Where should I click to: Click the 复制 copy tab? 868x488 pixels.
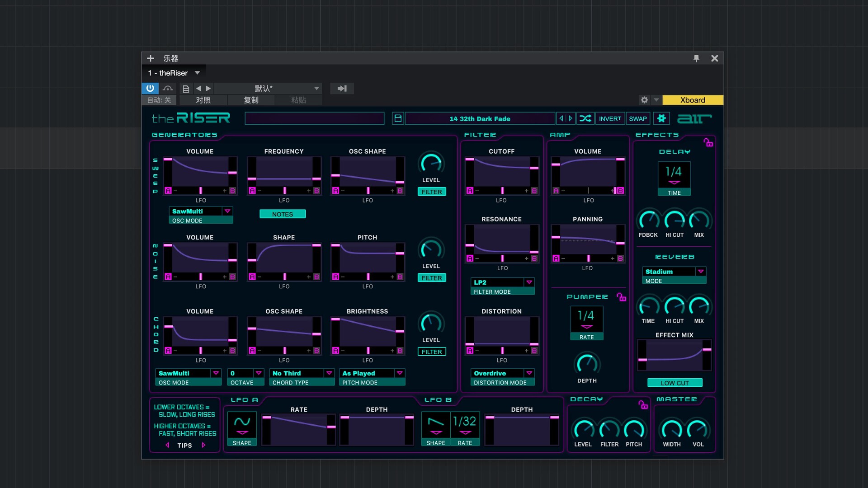251,100
